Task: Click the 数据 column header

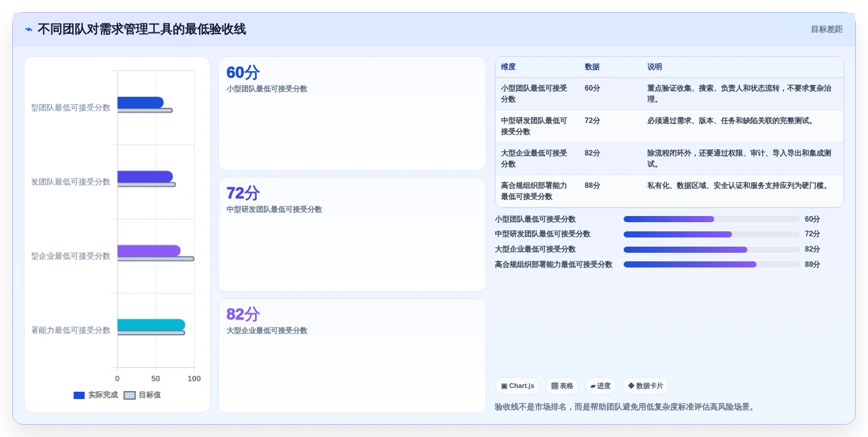Action: (592, 67)
